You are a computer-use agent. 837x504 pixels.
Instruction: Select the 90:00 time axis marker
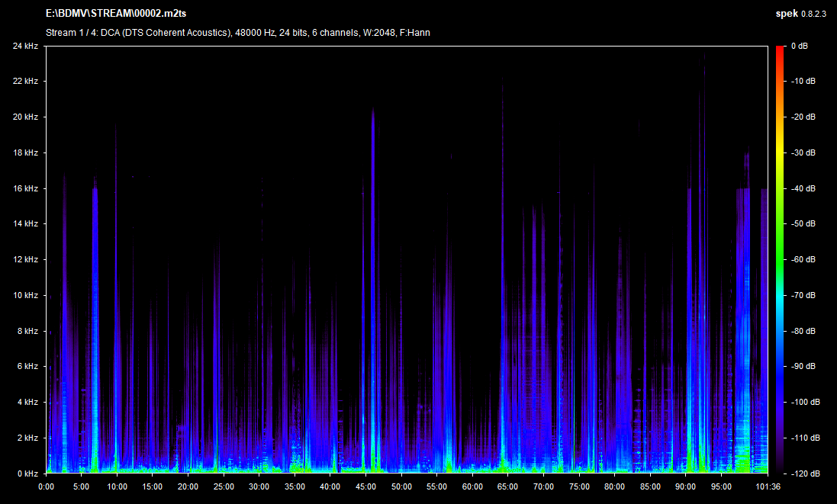[x=685, y=486]
